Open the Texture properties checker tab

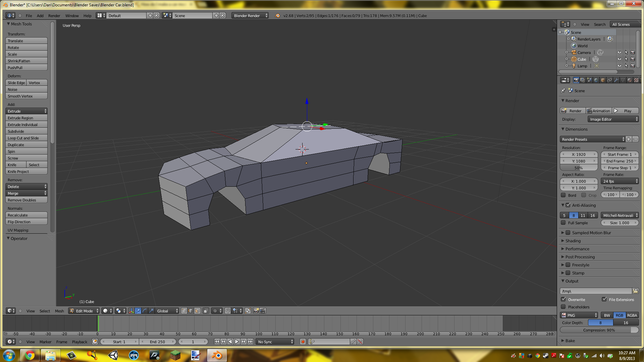pos(636,80)
